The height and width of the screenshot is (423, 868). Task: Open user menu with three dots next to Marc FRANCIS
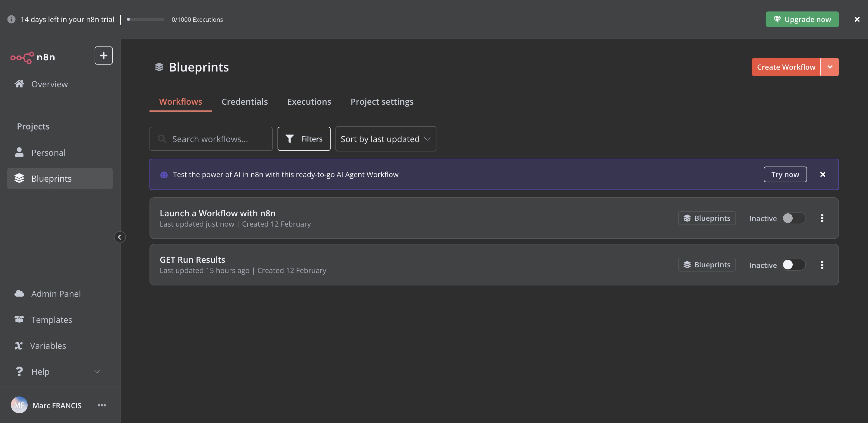click(102, 405)
